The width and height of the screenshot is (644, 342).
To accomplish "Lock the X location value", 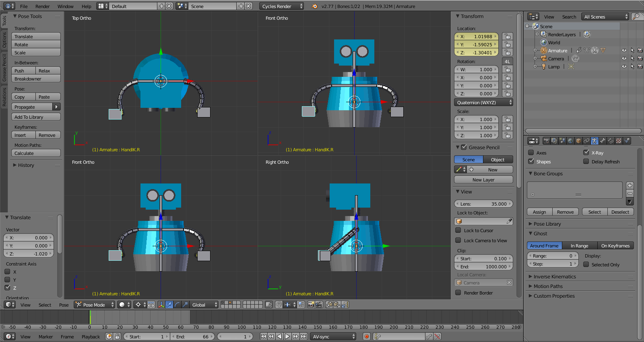I will click(x=508, y=37).
